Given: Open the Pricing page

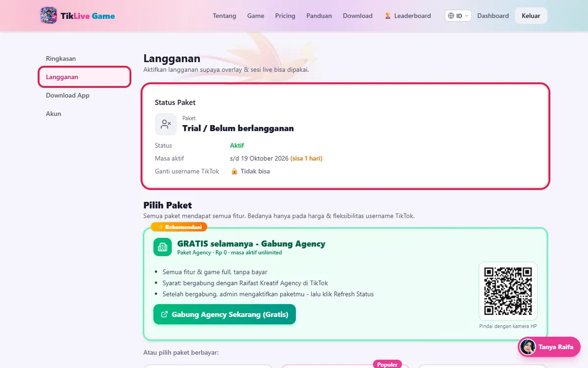Looking at the screenshot, I should pyautogui.click(x=285, y=16).
